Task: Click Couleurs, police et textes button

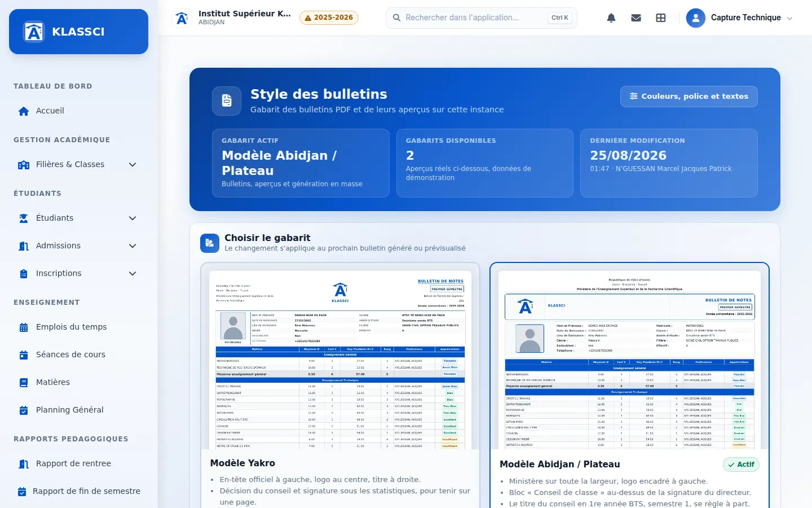Action: pos(689,97)
